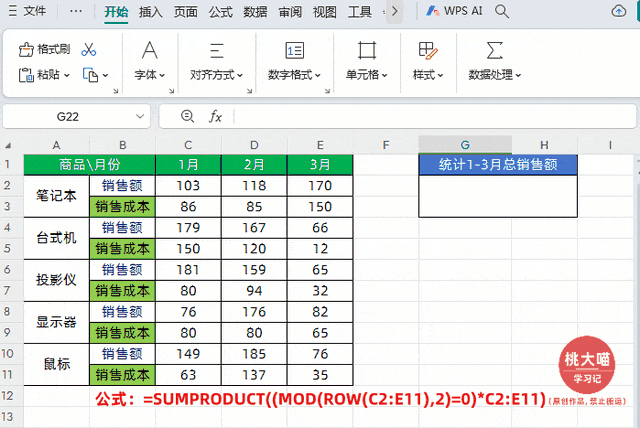
Task: Click the select-all corner triangle
Action: pos(8,146)
